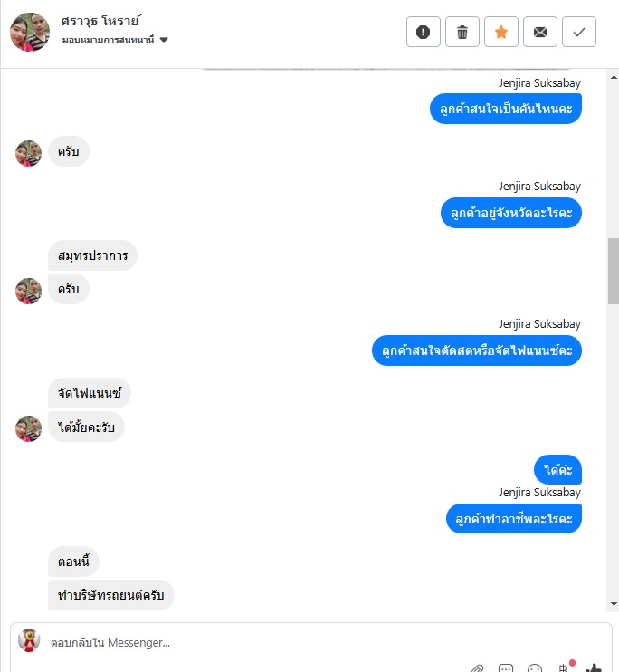Mark conversation as spam with exclamation icon
Image resolution: width=619 pixels, height=672 pixels.
(424, 32)
